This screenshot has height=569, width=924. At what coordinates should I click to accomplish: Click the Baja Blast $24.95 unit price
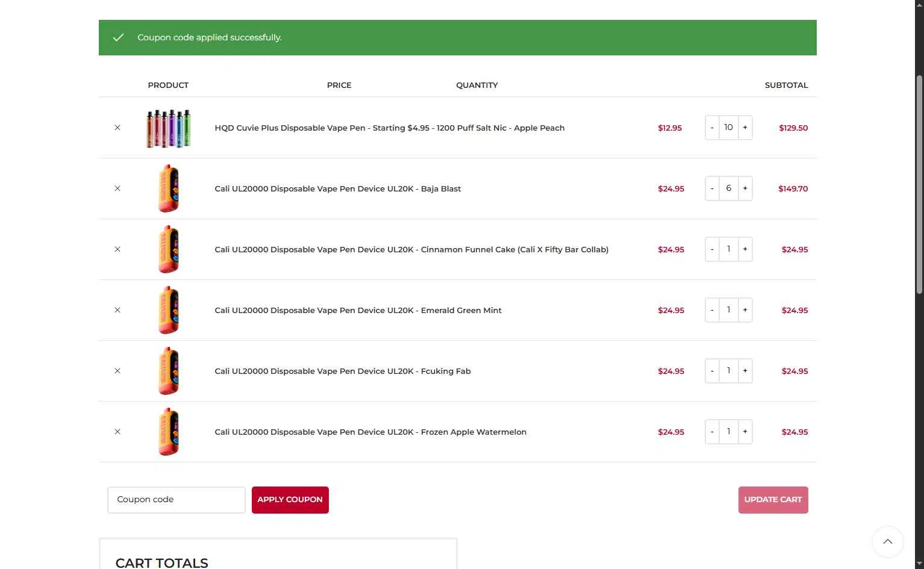[671, 188]
